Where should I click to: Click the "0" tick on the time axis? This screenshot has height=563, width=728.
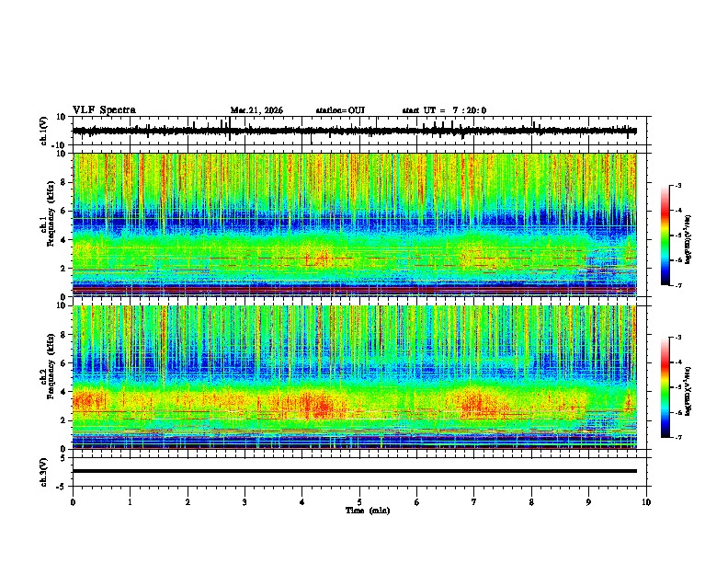[73, 502]
